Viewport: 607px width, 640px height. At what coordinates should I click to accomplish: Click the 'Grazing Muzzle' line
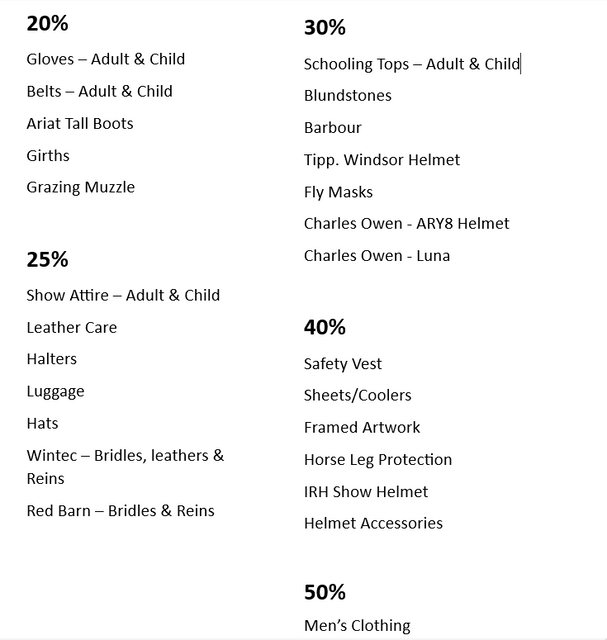[81, 187]
